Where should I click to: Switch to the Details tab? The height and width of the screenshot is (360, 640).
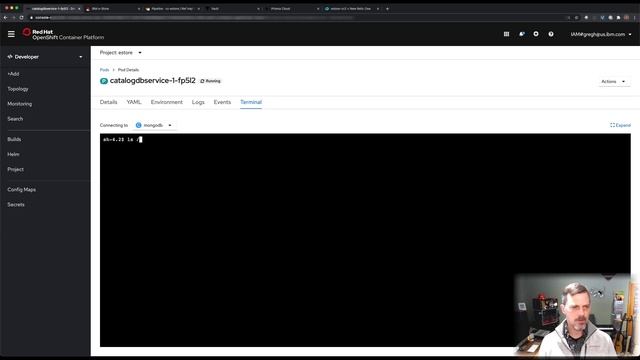click(x=109, y=102)
